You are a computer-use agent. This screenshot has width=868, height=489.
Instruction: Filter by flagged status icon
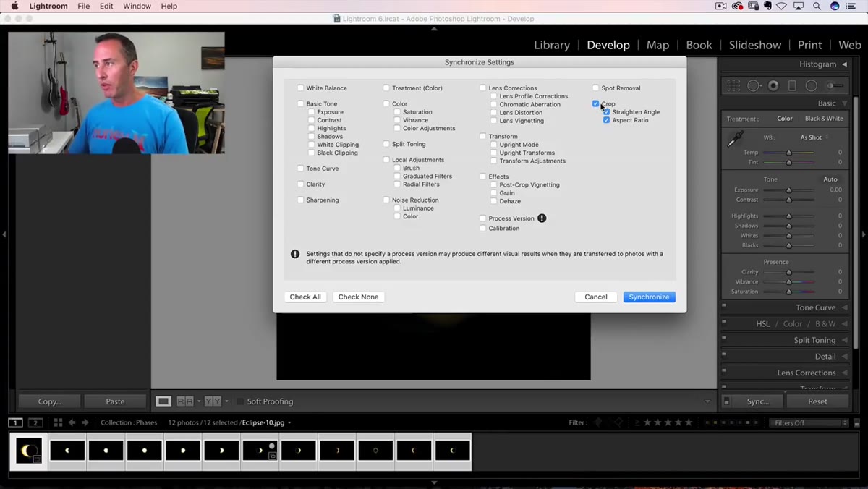tap(597, 422)
